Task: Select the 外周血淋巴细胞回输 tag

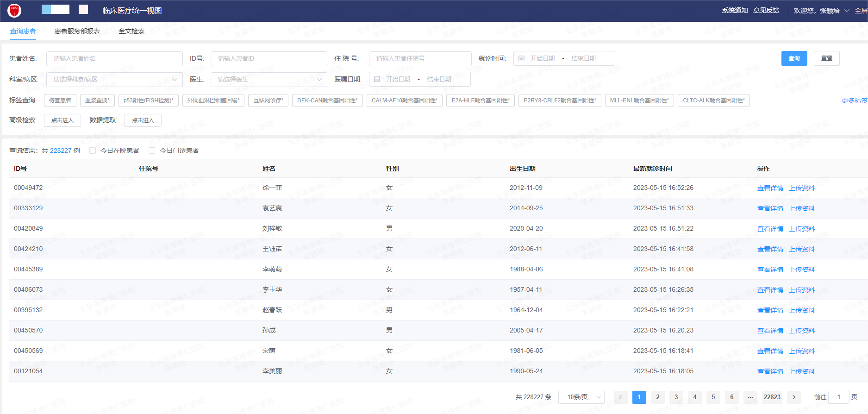Action: [x=213, y=100]
